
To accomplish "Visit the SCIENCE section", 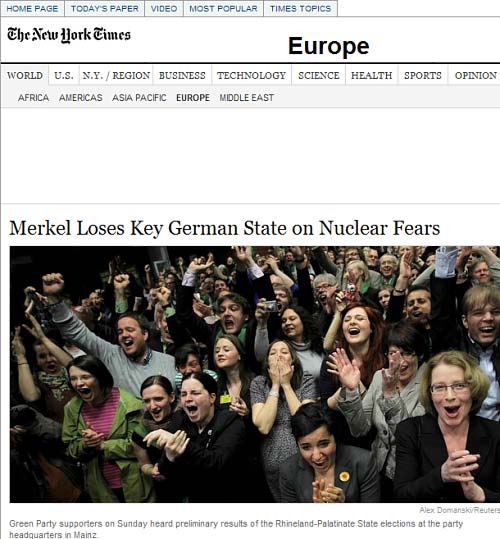I will [319, 75].
